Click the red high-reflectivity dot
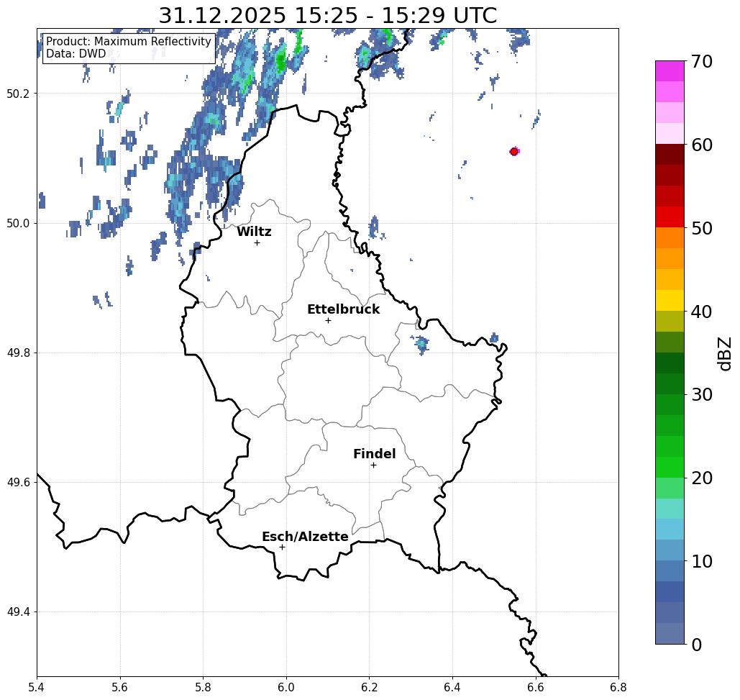Screen dimensions: 740x700 click(x=514, y=152)
